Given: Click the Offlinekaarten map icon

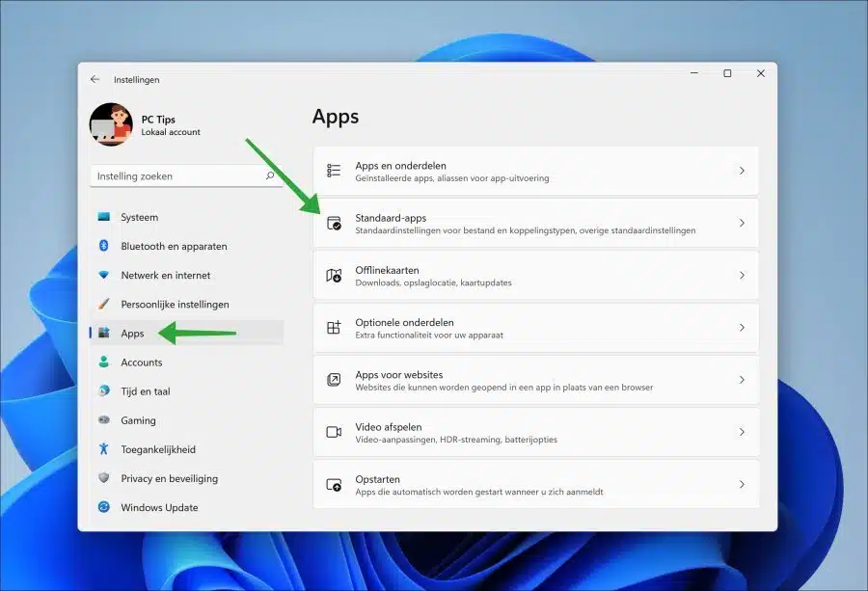Looking at the screenshot, I should click(x=334, y=275).
